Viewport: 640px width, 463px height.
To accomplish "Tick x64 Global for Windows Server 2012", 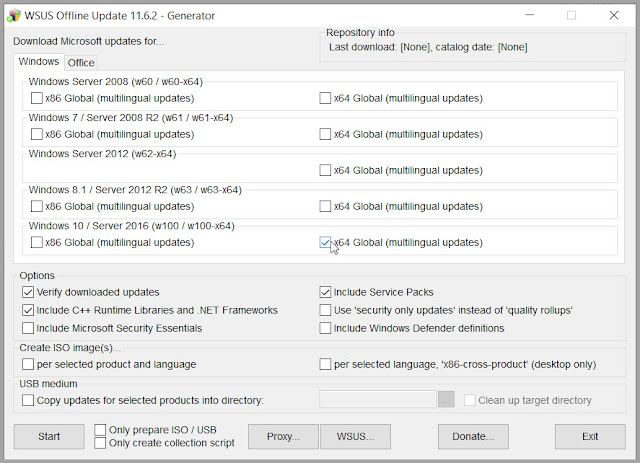I will click(x=325, y=170).
